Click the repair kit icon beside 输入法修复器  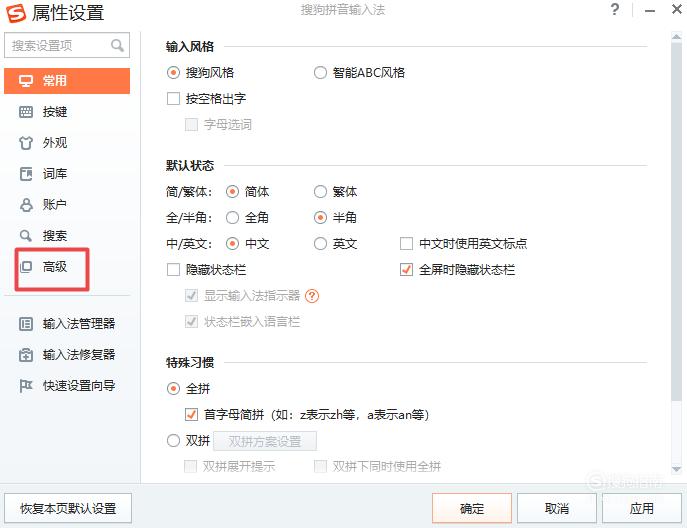point(26,354)
